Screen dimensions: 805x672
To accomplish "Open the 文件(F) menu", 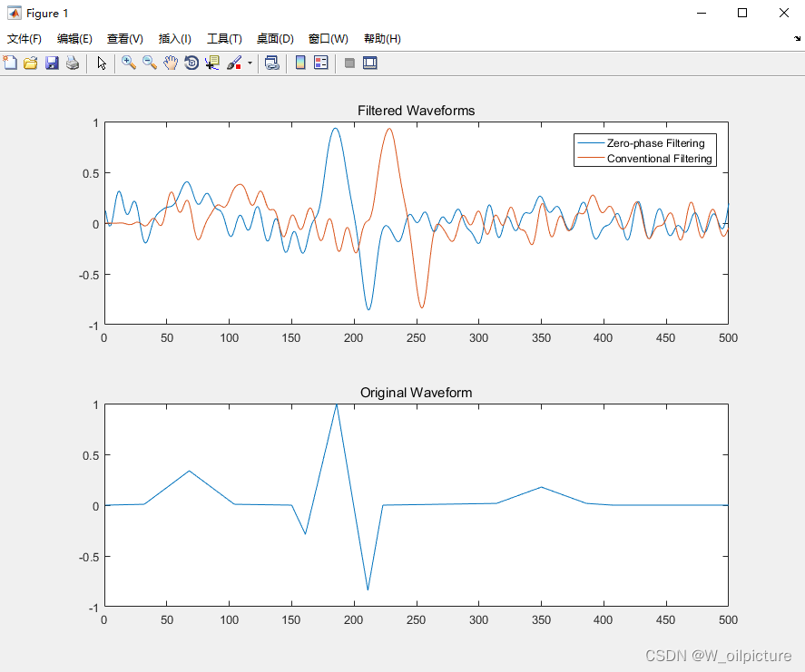I will click(x=25, y=39).
